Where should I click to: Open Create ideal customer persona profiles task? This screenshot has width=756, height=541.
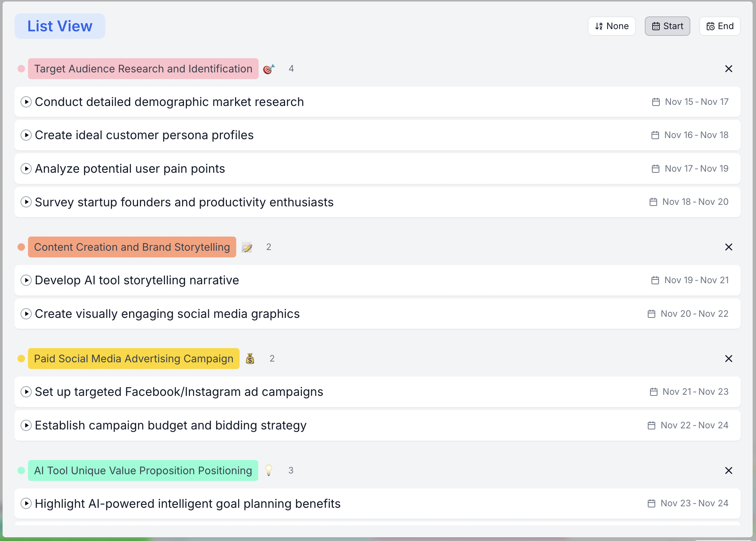144,135
